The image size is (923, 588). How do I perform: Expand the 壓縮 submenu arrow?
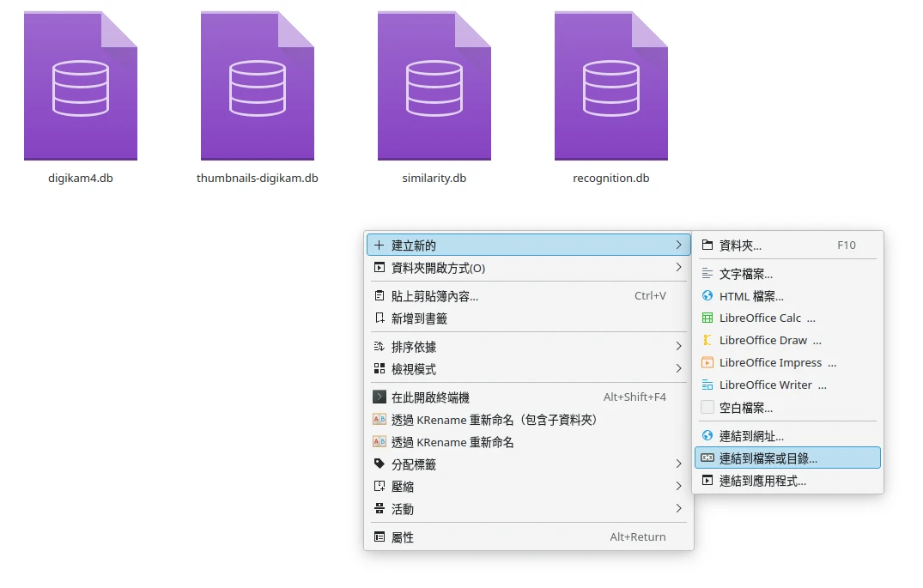(678, 486)
